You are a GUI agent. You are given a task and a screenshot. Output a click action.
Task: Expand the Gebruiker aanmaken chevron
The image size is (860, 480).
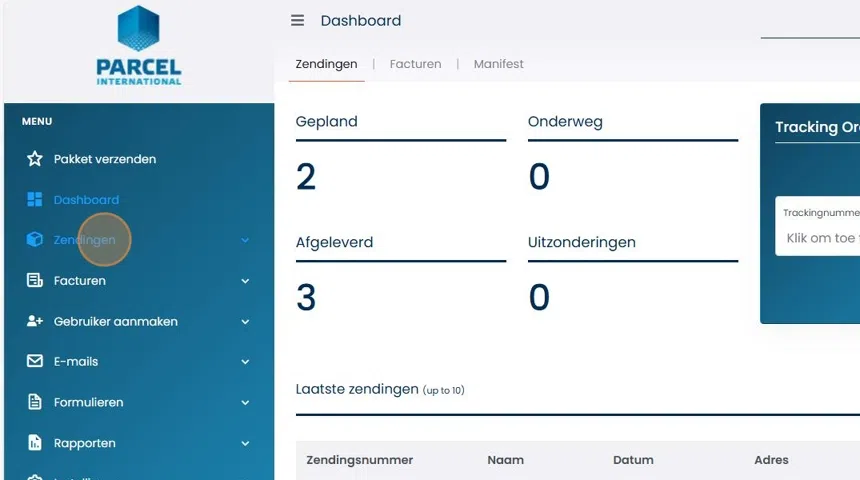245,322
